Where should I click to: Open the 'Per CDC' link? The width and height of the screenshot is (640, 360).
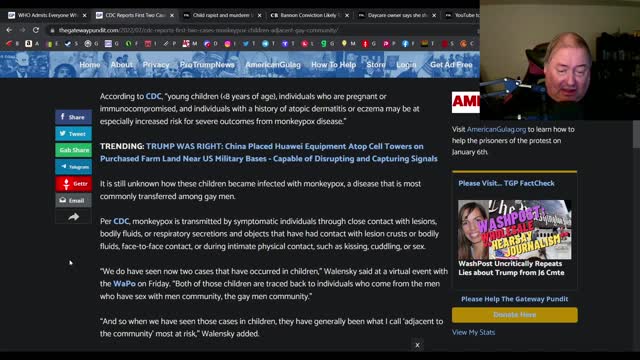(x=121, y=221)
